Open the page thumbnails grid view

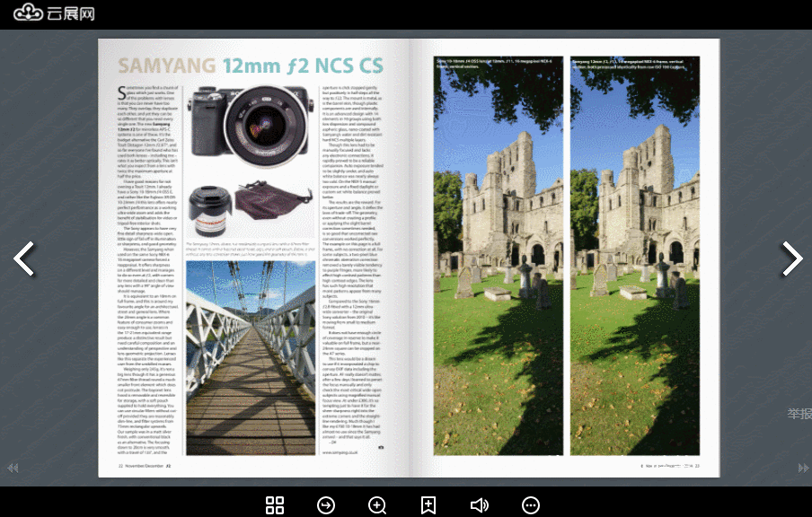(x=275, y=505)
